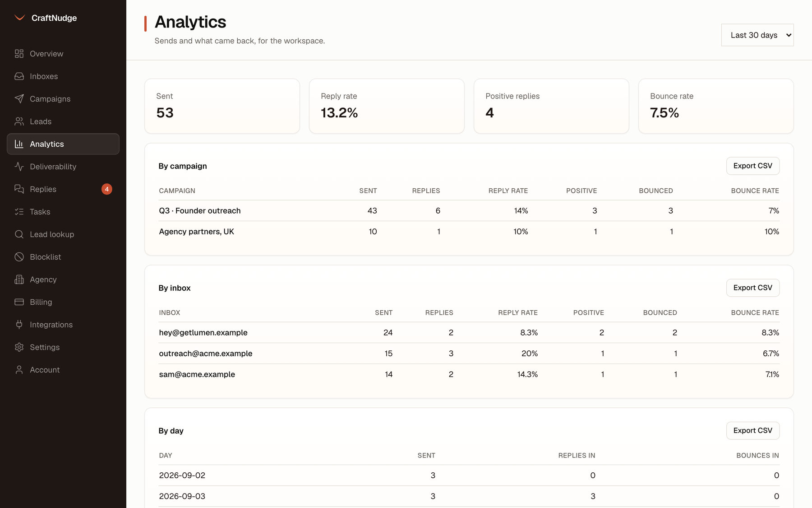Click the 2026-09-03 day row
Viewport: 812px width, 508px height.
(469, 496)
